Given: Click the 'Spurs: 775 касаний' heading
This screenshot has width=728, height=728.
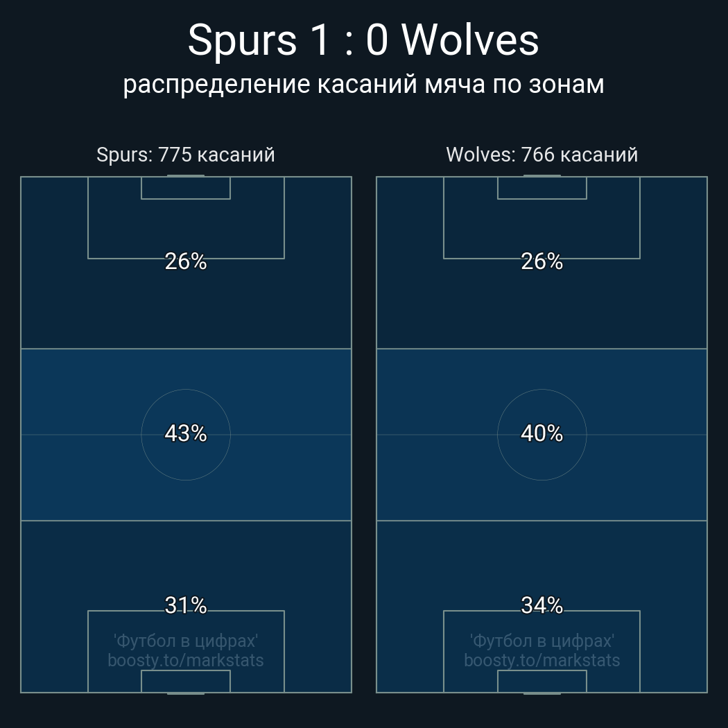Looking at the screenshot, I should (x=186, y=155).
